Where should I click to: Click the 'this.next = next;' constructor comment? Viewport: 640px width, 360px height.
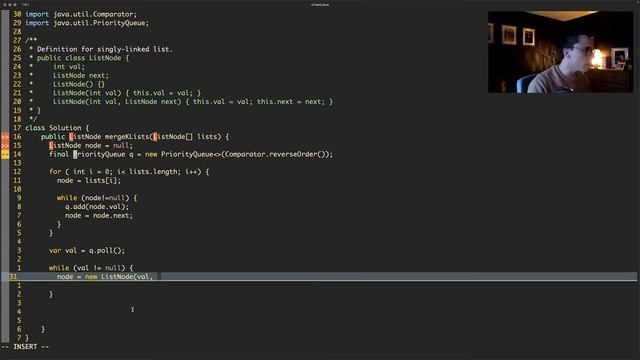tap(291, 102)
